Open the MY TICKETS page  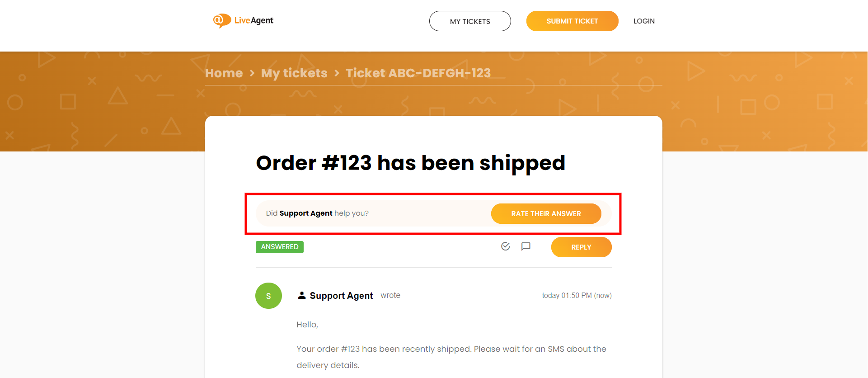(470, 21)
